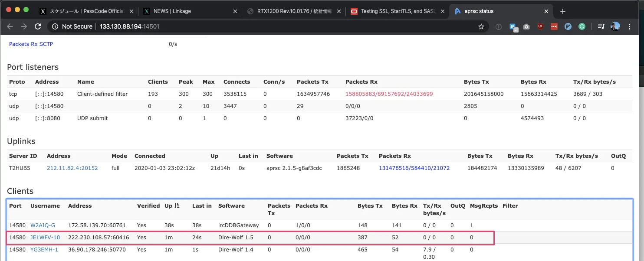644x261 pixels.
Task: Open the uBlock Origin extension
Action: click(x=540, y=26)
